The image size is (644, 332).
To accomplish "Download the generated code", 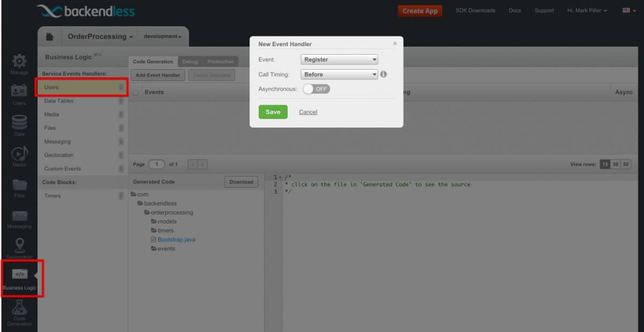I will click(x=241, y=182).
